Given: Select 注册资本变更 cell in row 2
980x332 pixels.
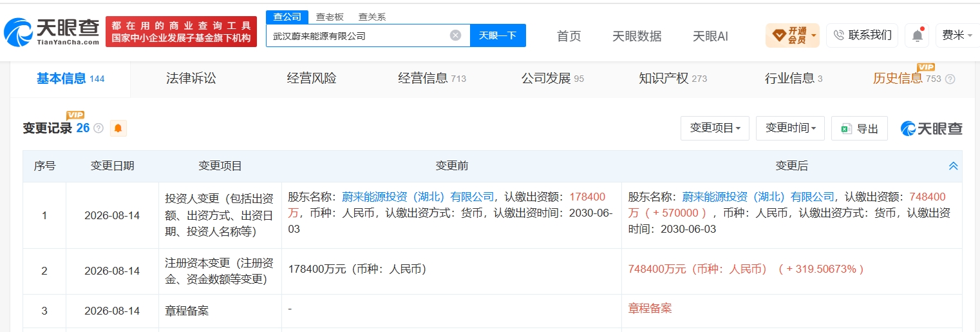Looking at the screenshot, I should [220, 271].
